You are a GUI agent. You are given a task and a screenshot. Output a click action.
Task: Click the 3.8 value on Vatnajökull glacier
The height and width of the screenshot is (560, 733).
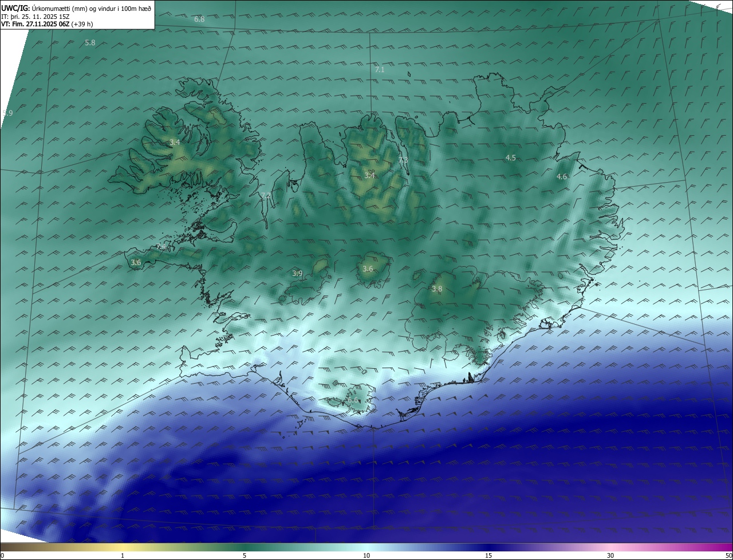437,289
